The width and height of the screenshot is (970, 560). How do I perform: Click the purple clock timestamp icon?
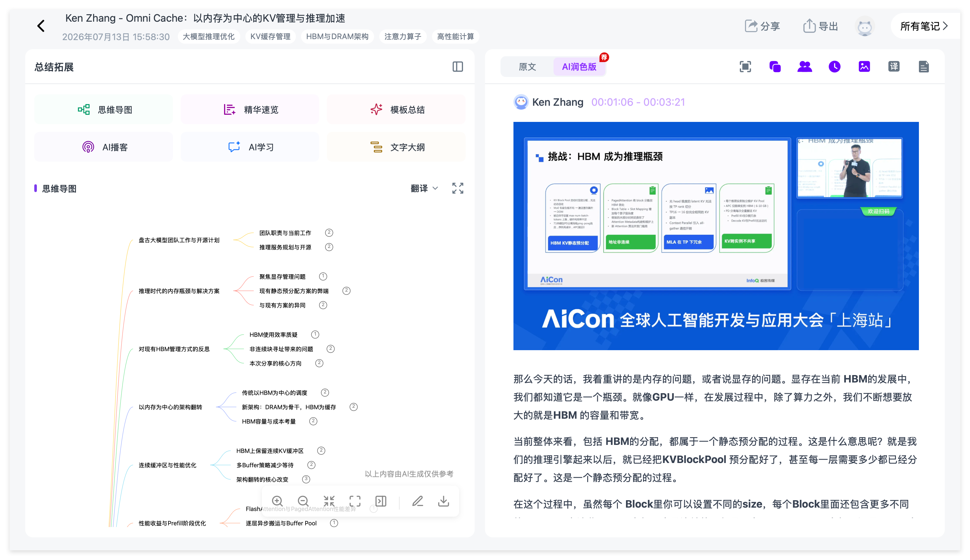[834, 67]
